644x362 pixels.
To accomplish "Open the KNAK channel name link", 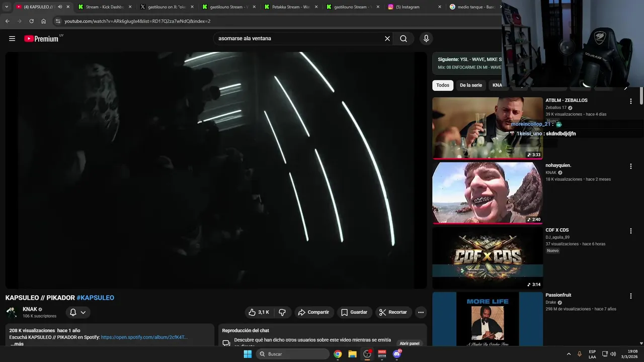I will click(x=30, y=309).
